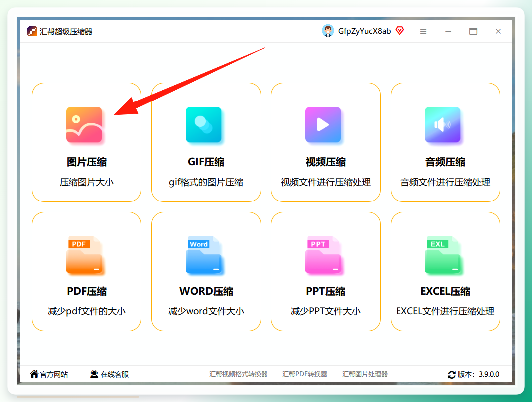This screenshot has height=402, width=532.
Task: Click the red VIP diamond badge
Action: pos(400,31)
